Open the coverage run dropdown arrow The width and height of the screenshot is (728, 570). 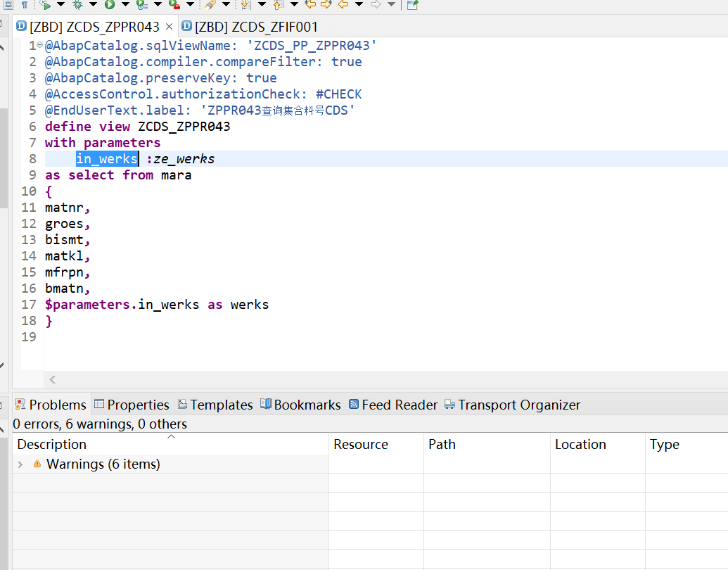pos(158,5)
